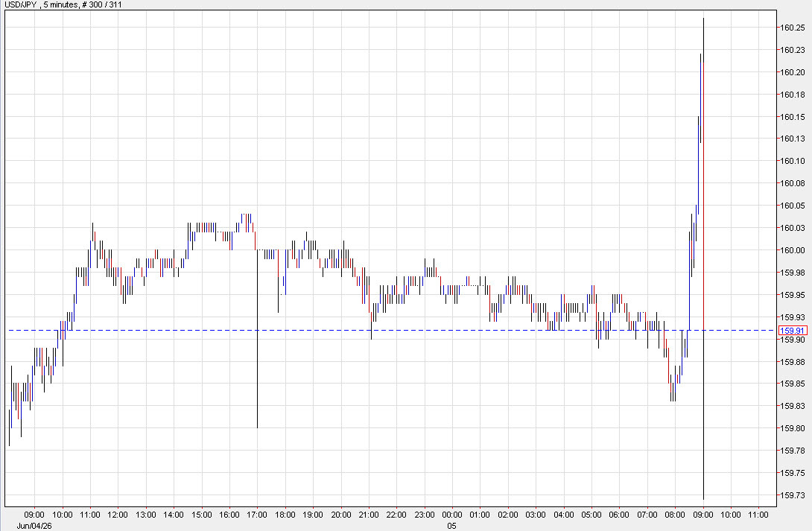Click the 23:00 time axis label
This screenshot has width=812, height=531.
424,515
